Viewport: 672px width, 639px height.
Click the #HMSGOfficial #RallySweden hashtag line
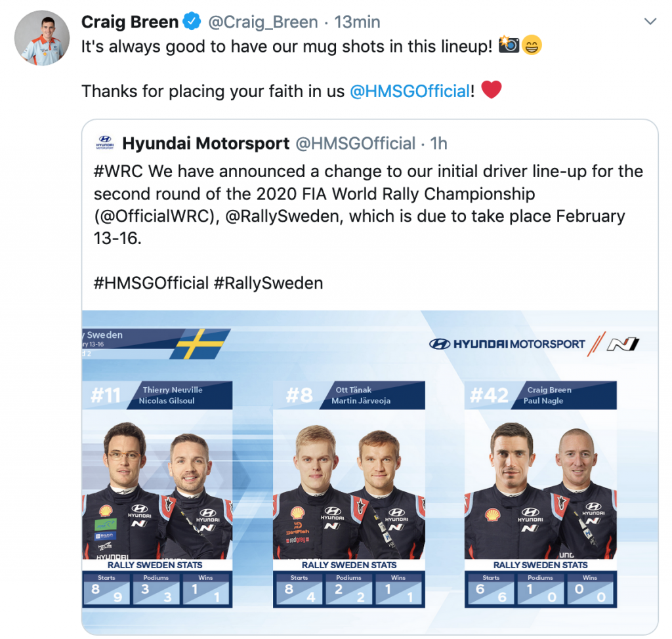pyautogui.click(x=208, y=283)
